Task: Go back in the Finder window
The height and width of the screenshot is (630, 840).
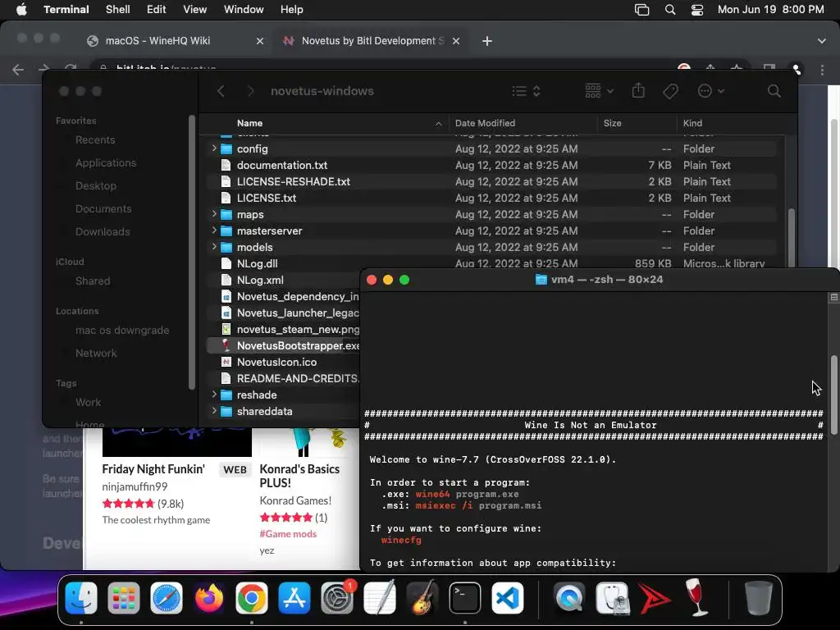Action: click(x=221, y=91)
